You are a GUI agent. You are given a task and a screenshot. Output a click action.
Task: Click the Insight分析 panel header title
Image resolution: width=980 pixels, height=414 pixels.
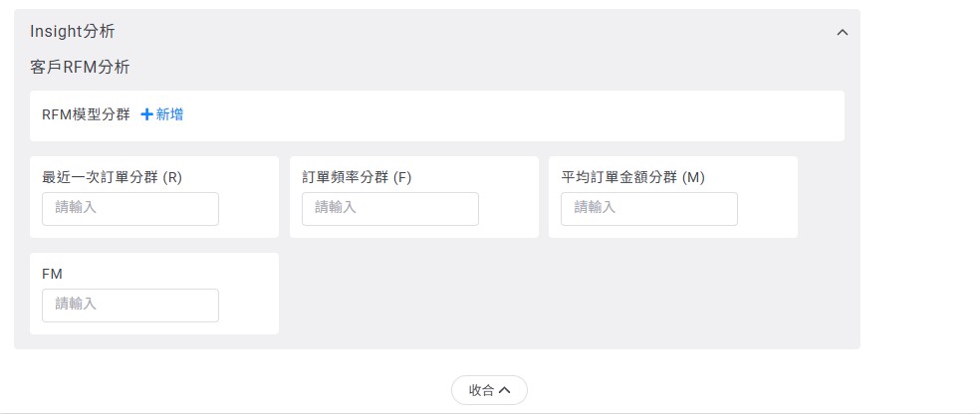point(72,32)
